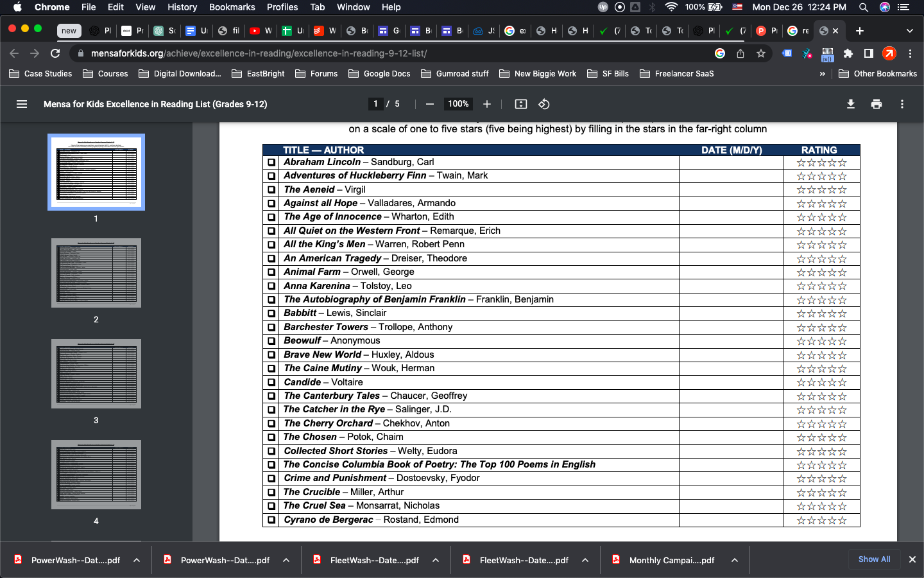The height and width of the screenshot is (578, 924).
Task: Rotate the PDF counterclockwise
Action: 544,104
